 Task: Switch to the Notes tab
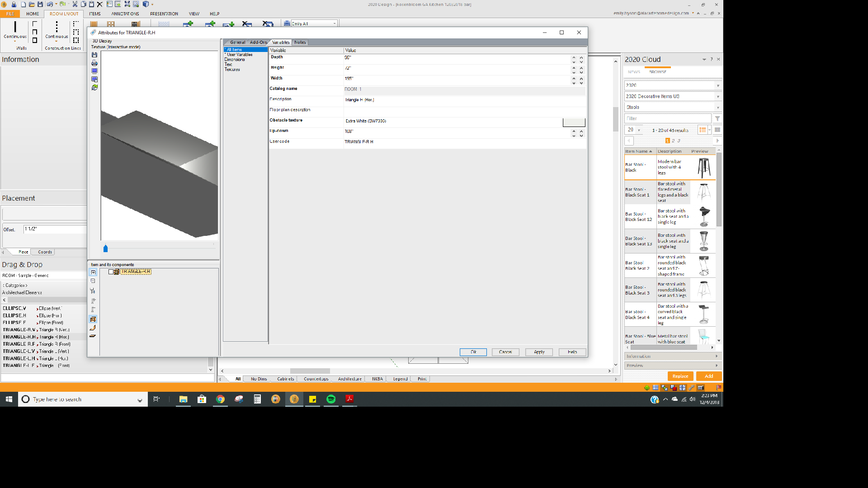(x=300, y=42)
